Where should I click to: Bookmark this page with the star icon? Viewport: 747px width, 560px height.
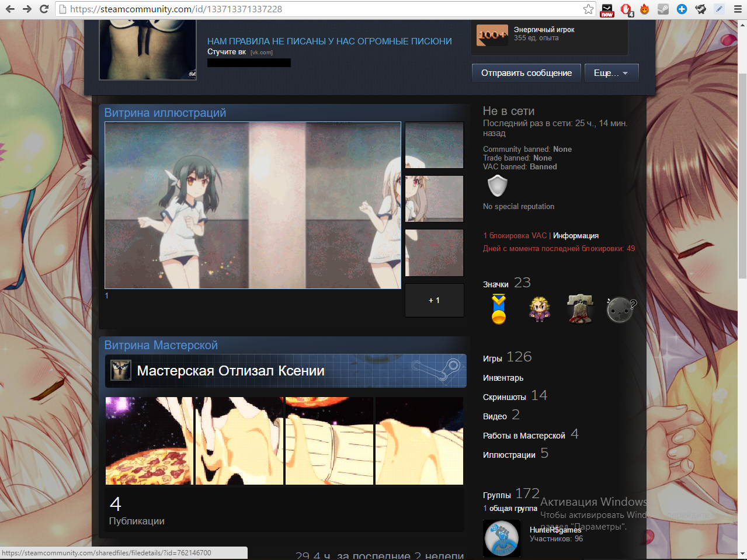[x=588, y=9]
